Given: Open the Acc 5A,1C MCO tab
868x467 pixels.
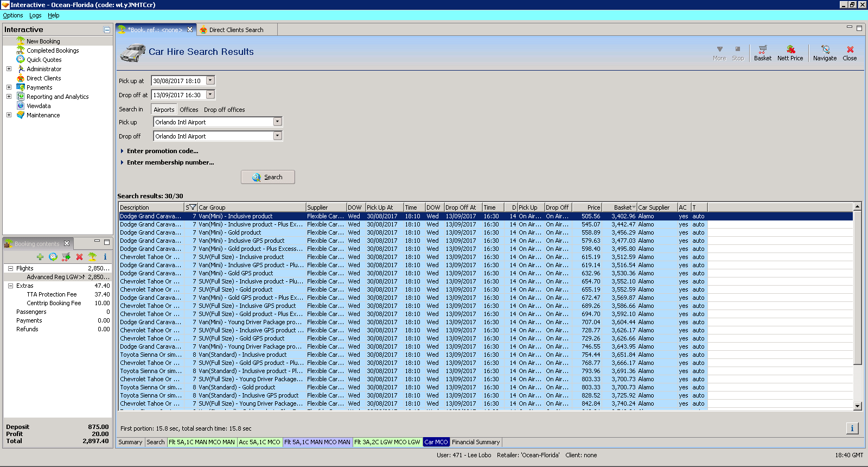Looking at the screenshot, I should (x=259, y=442).
